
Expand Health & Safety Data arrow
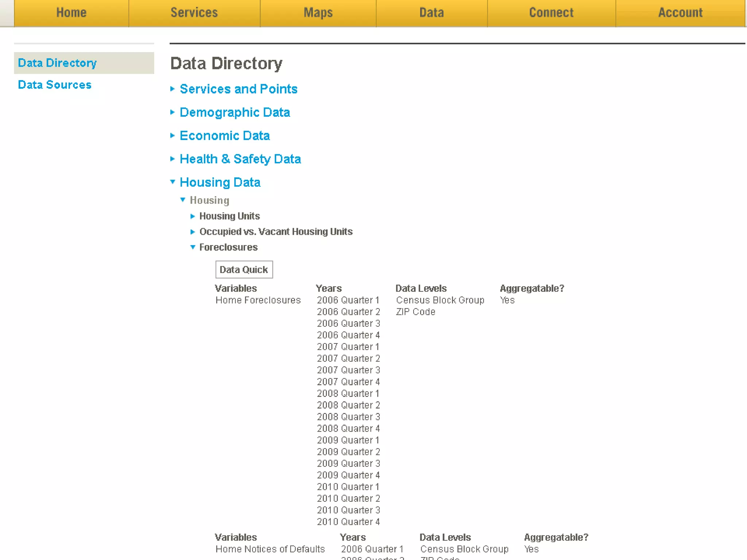[173, 159]
